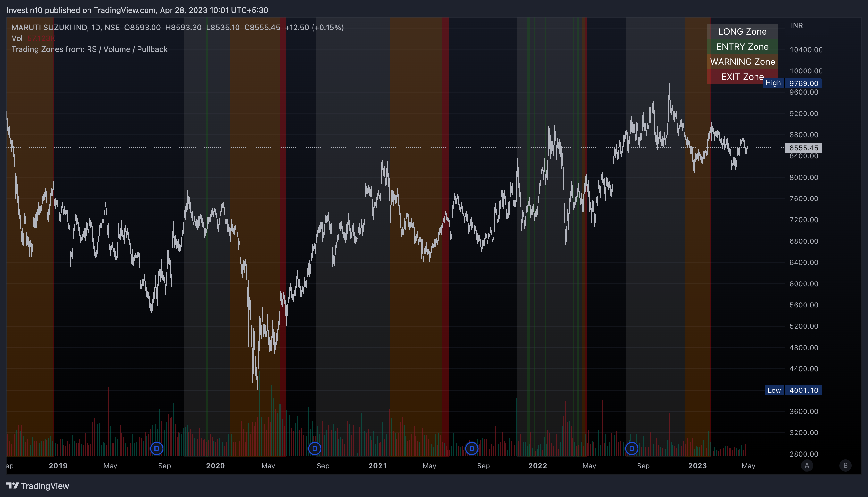Click the 2021 year label on time axis

click(x=378, y=466)
